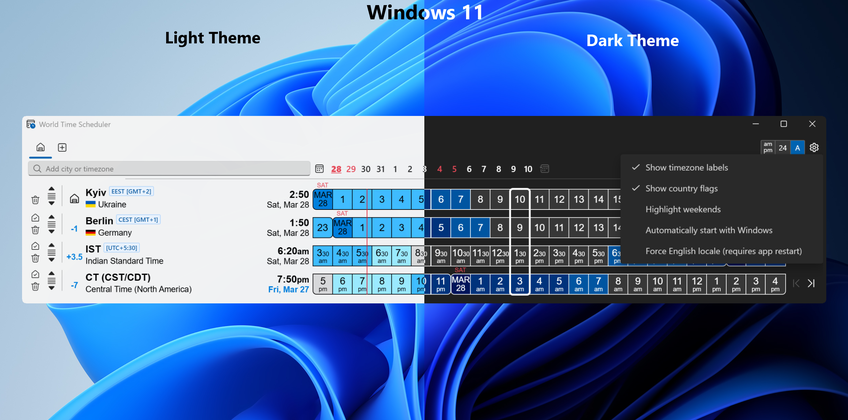Delete the IST timezone row
Viewport: 848px width, 420px height.
click(x=35, y=258)
